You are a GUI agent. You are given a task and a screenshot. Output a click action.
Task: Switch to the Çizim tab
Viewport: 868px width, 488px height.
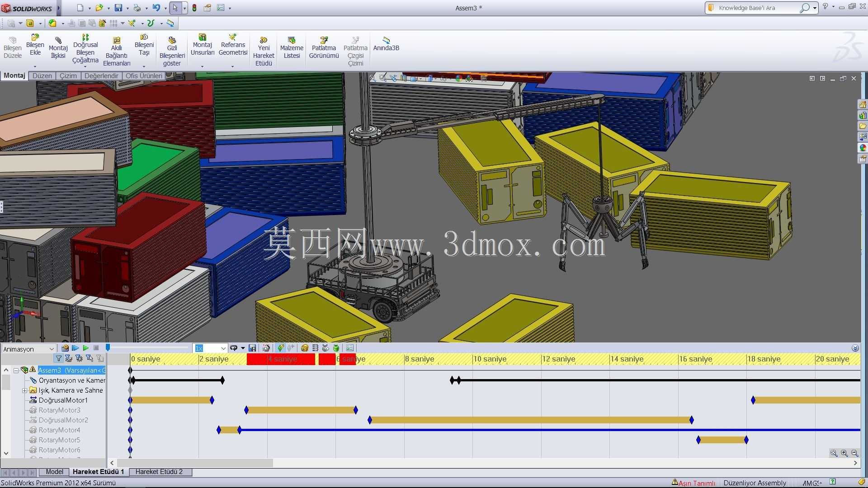pyautogui.click(x=68, y=76)
